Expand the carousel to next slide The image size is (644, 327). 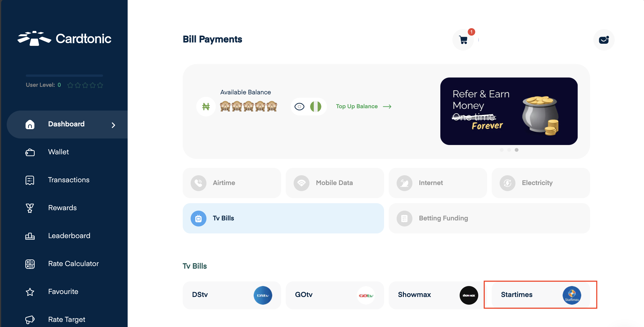coord(502,150)
